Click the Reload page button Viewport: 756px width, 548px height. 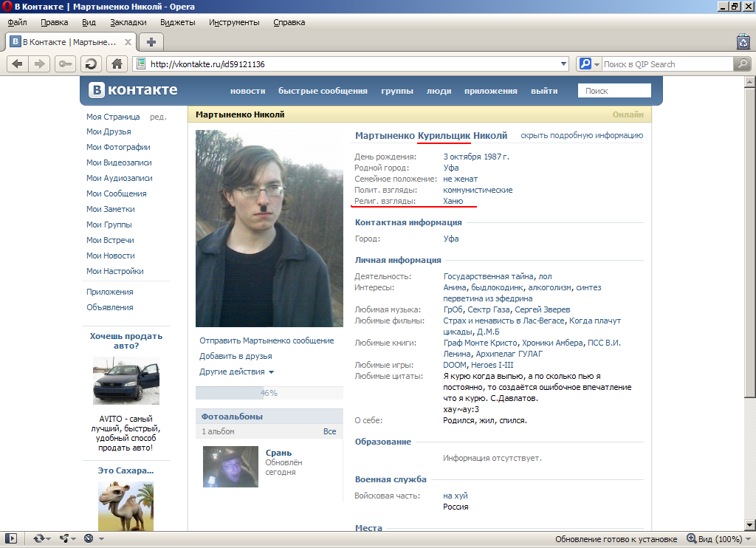click(x=90, y=64)
